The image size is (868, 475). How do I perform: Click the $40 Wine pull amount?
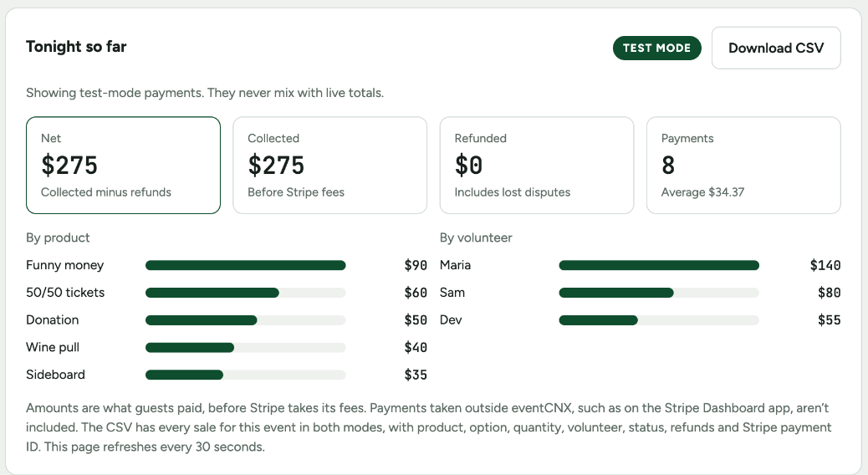pos(416,347)
